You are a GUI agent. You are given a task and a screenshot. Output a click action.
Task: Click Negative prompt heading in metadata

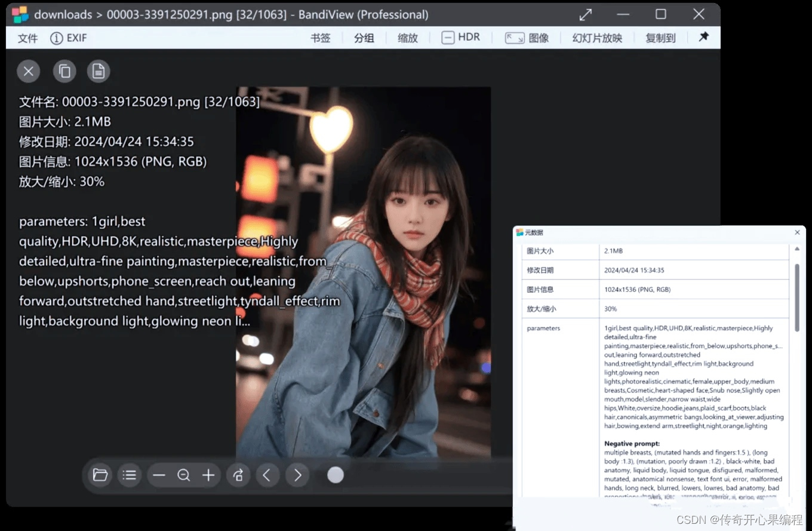tap(632, 444)
